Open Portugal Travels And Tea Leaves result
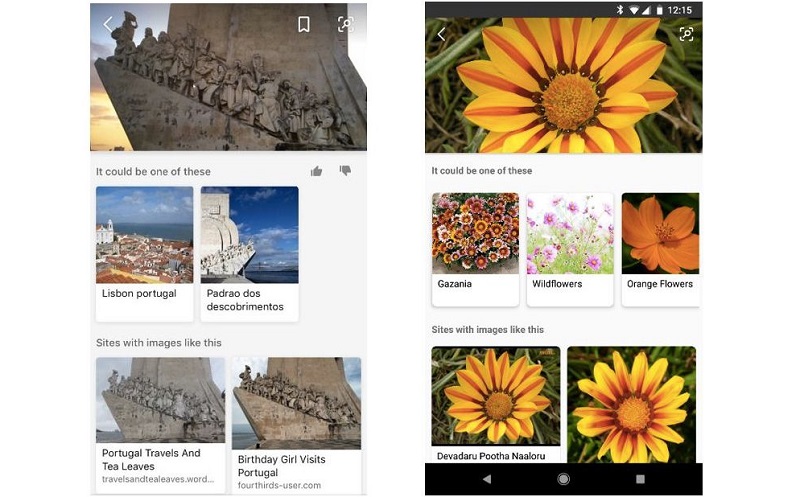 click(x=160, y=424)
